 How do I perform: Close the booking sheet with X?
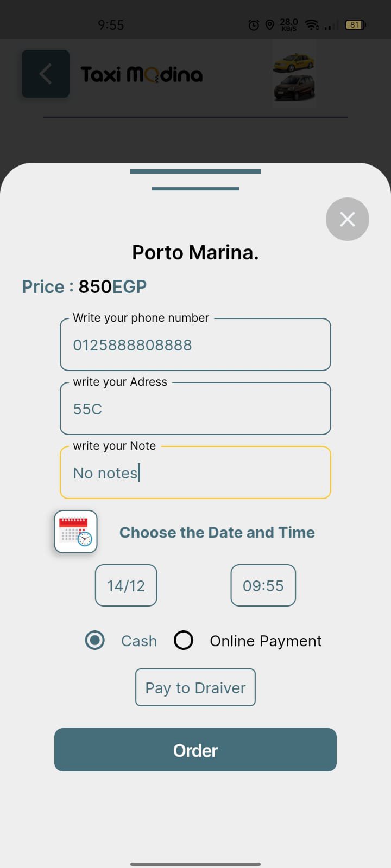(348, 219)
